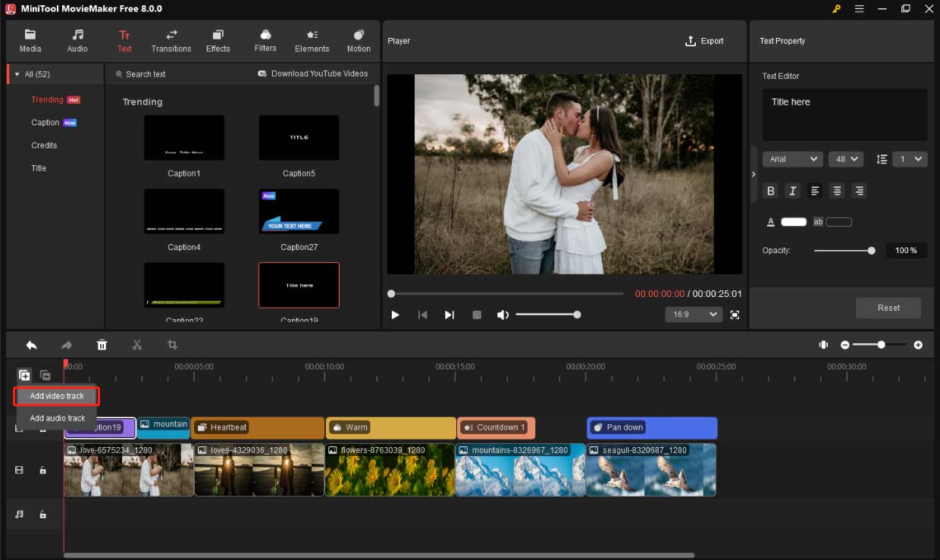
Task: Select the Caption4 text template
Action: (184, 211)
